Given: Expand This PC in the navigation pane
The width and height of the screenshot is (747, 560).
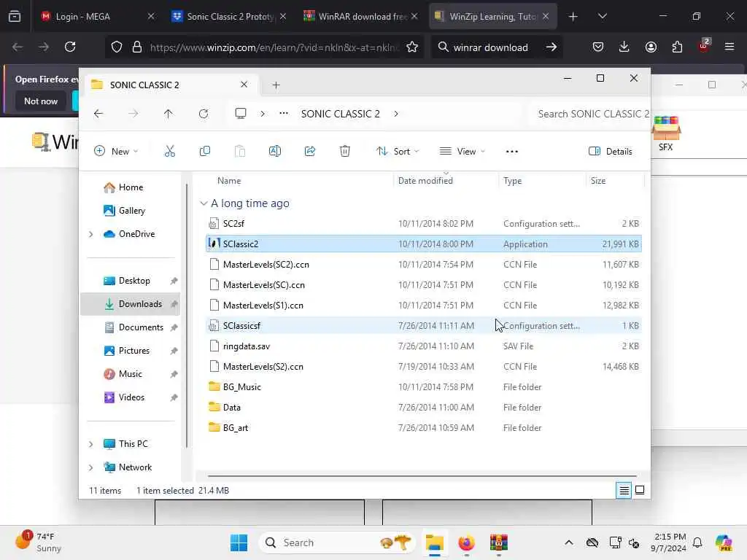Looking at the screenshot, I should [91, 444].
